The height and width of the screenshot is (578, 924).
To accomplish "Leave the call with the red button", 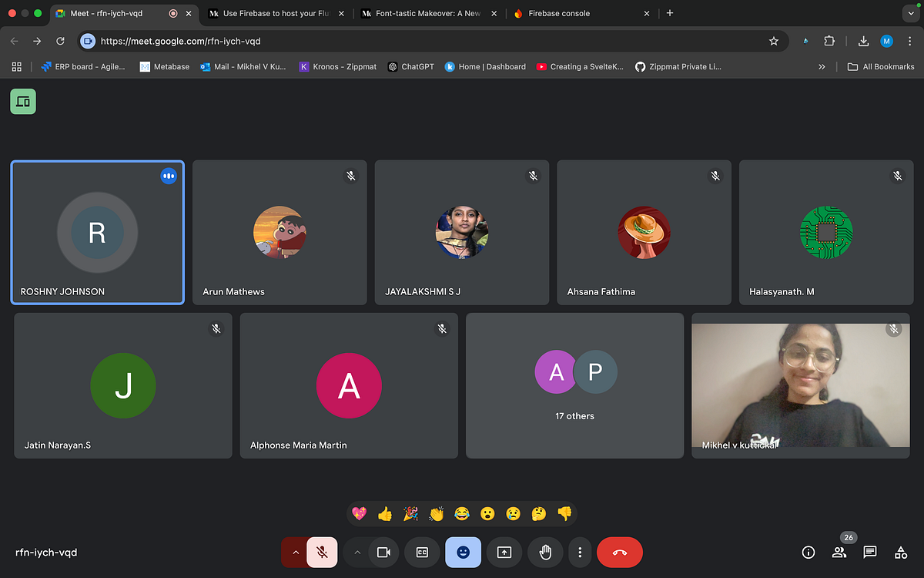I will pos(620,553).
